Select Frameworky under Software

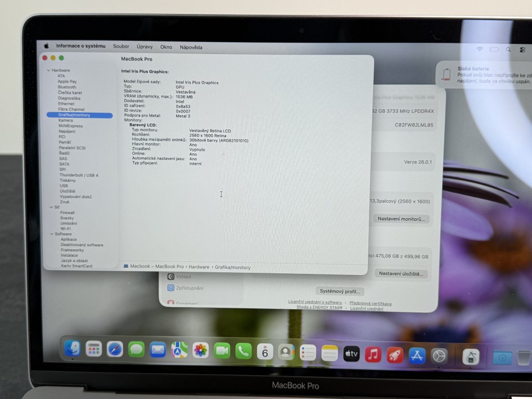tap(72, 250)
